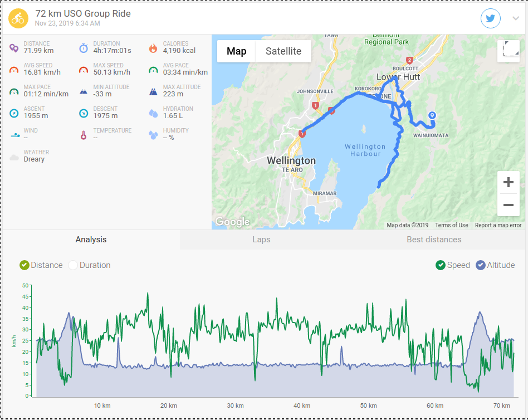The height and width of the screenshot is (420, 528).
Task: Click the 03:34 min/km pace value
Action: (x=185, y=72)
